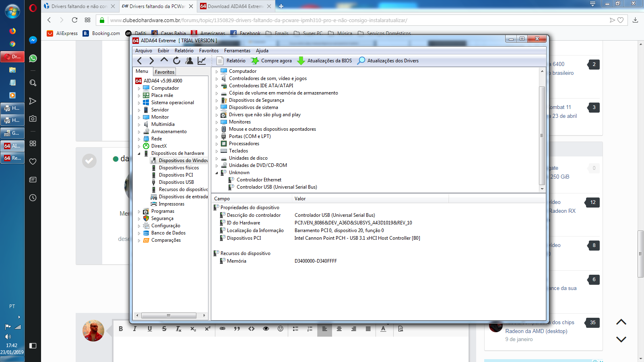Refresh the AIDA64 view
Image resolution: width=644 pixels, height=362 pixels.
[176, 61]
